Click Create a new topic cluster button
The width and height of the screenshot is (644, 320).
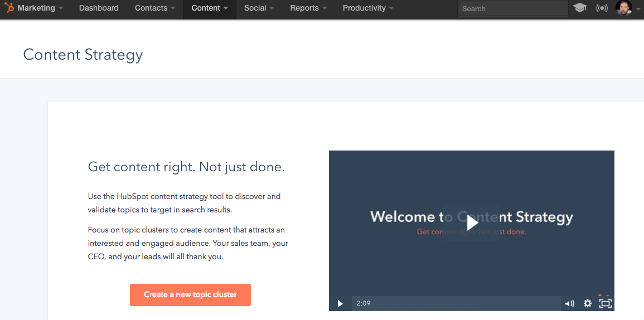[x=190, y=295]
